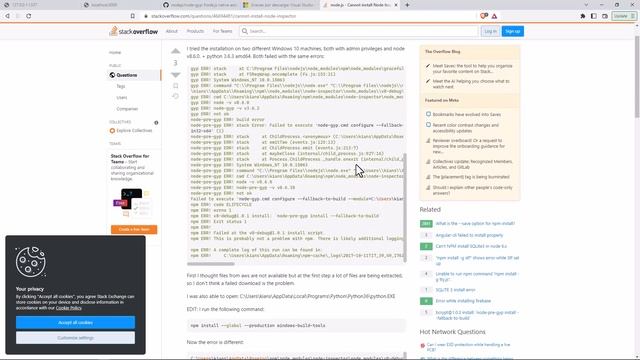Image resolution: width=640 pixels, height=360 pixels.
Task: Open the post activity history icon
Action: tap(176, 96)
